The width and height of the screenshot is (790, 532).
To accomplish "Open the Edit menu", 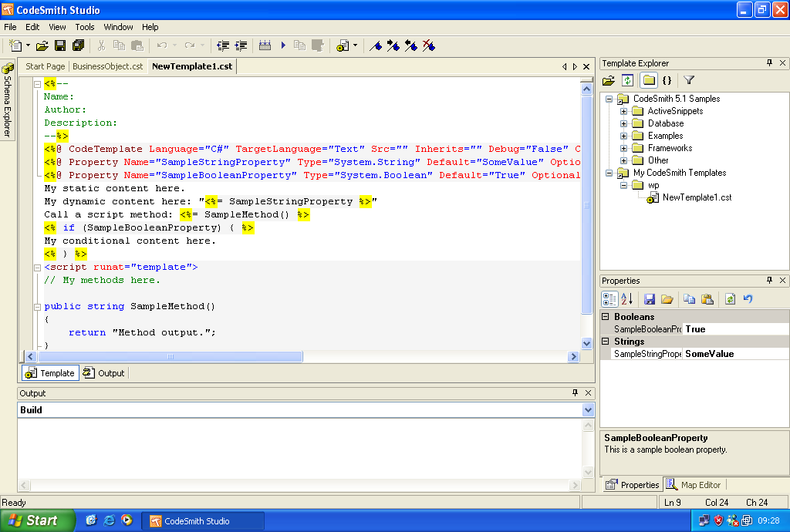I will tap(32, 27).
